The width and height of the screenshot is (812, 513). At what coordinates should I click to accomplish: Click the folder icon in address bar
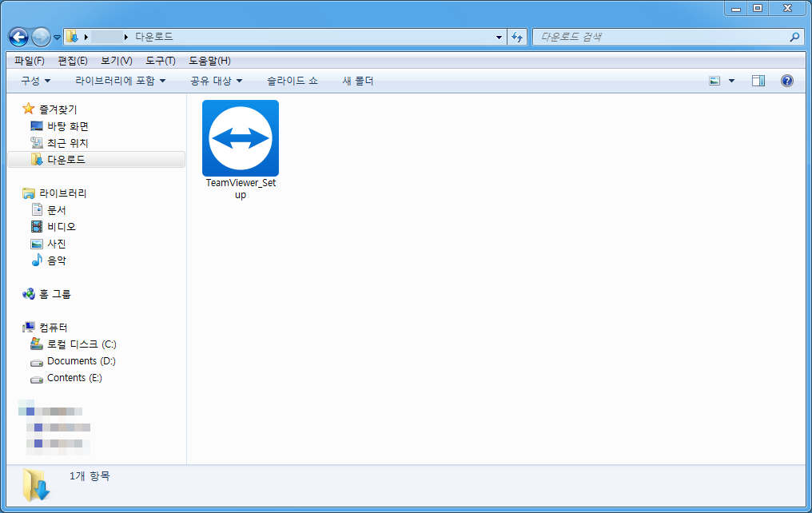point(72,37)
